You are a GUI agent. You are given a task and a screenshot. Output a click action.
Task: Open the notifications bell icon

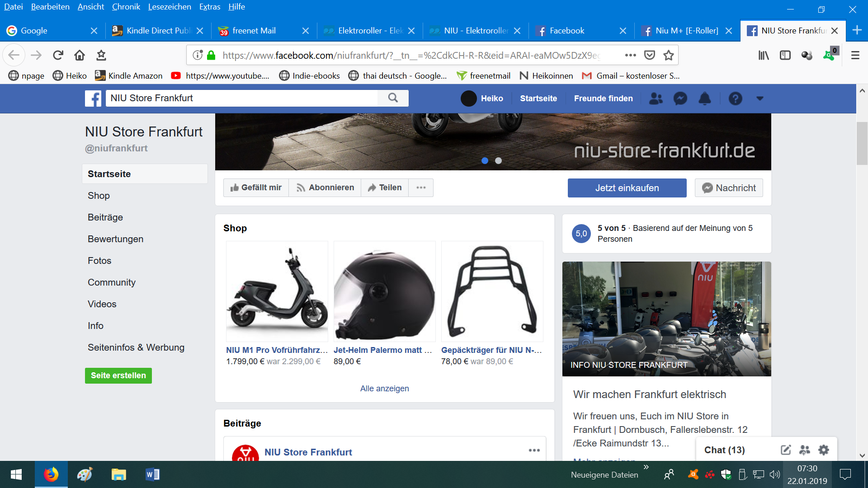(x=704, y=99)
